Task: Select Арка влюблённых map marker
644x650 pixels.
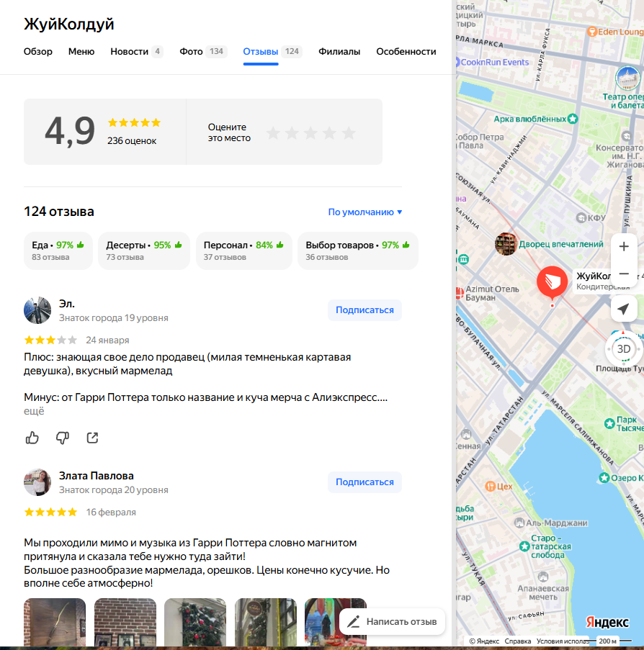Action: tap(573, 119)
